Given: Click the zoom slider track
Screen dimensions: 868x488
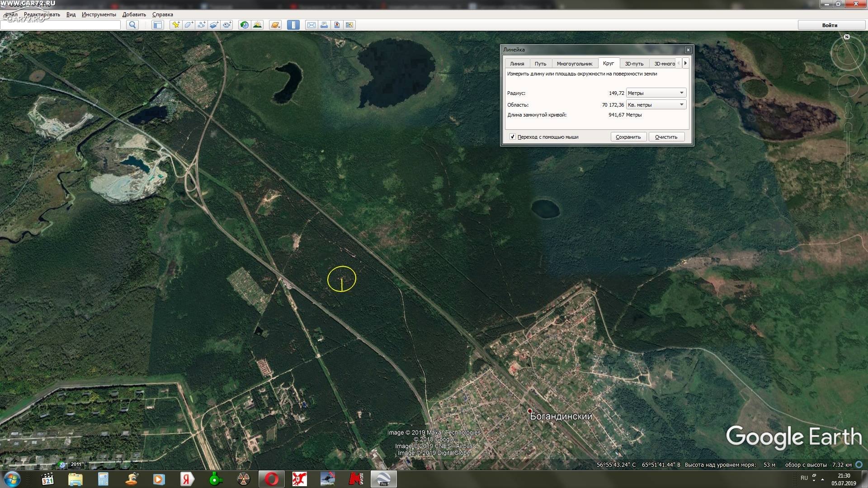Looking at the screenshot, I should coord(848,156).
